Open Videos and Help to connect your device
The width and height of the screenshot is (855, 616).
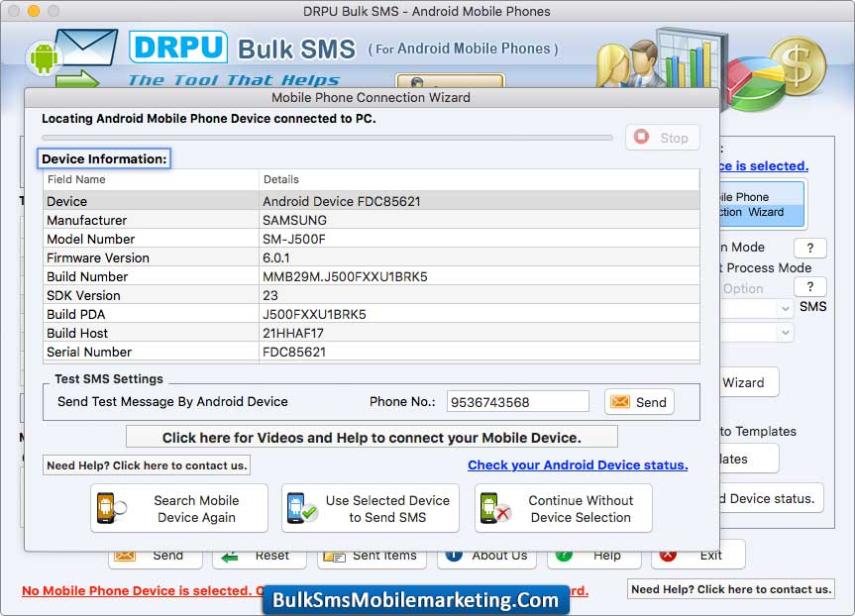372,437
